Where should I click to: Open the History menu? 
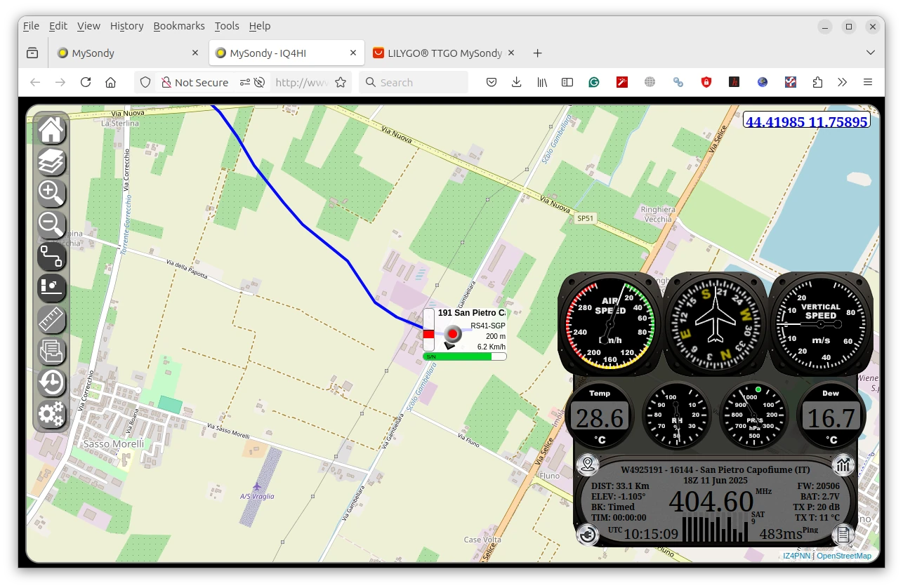[x=126, y=26]
